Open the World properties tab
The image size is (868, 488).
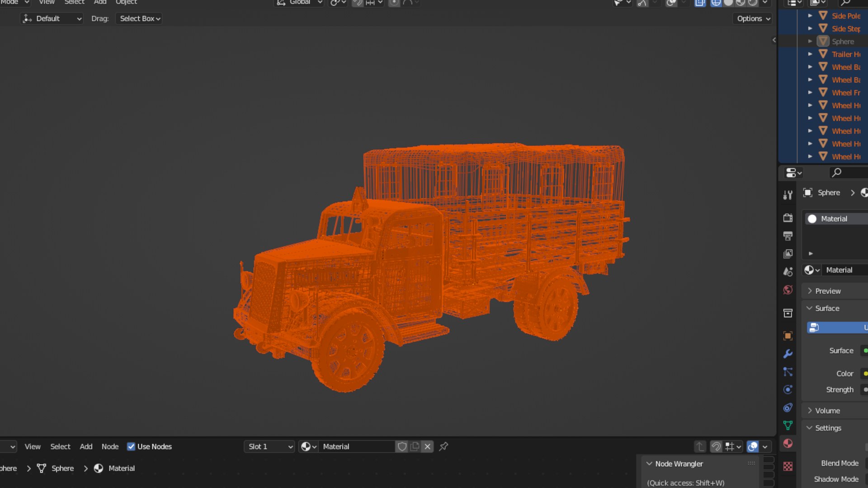click(x=788, y=290)
